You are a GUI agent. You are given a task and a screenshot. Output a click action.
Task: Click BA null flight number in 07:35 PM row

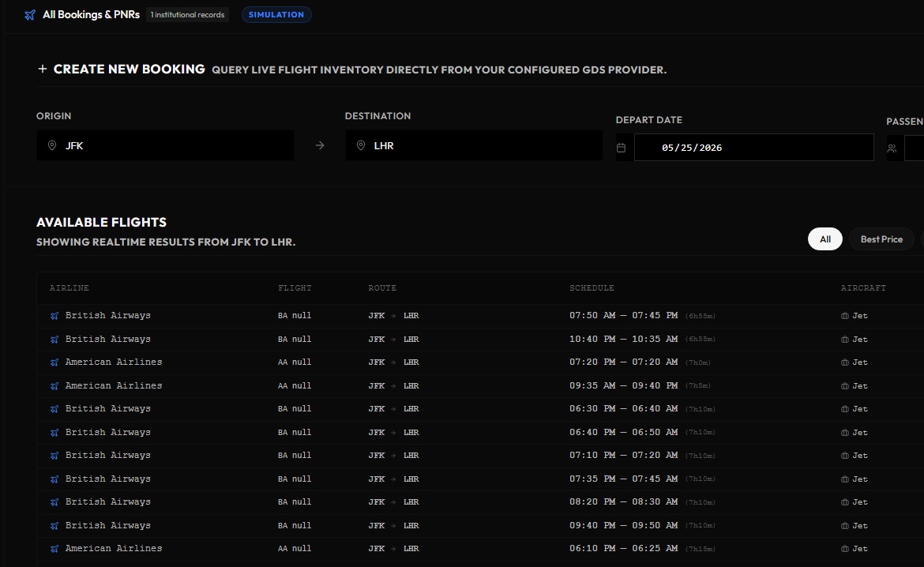295,479
